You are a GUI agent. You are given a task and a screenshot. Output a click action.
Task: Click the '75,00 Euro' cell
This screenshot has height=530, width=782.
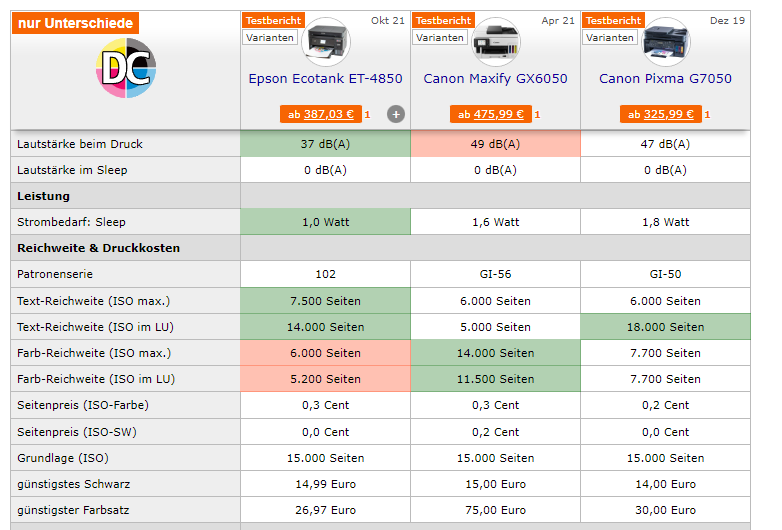pos(496,510)
